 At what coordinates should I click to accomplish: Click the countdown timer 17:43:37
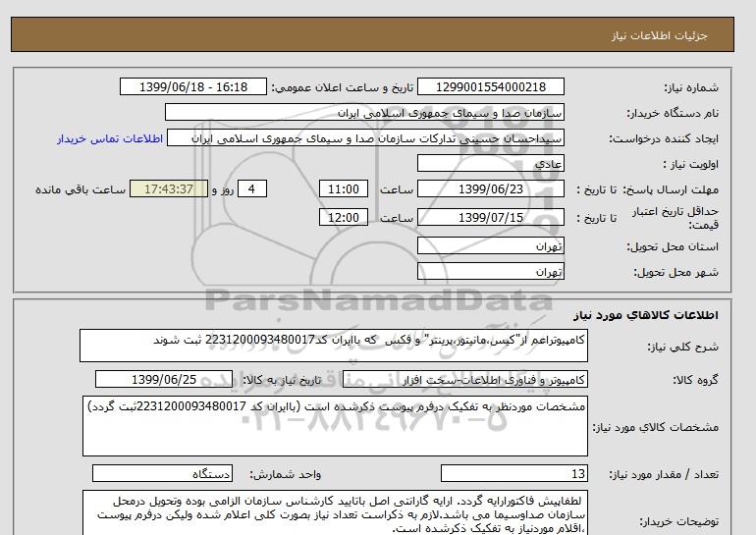coord(169,188)
